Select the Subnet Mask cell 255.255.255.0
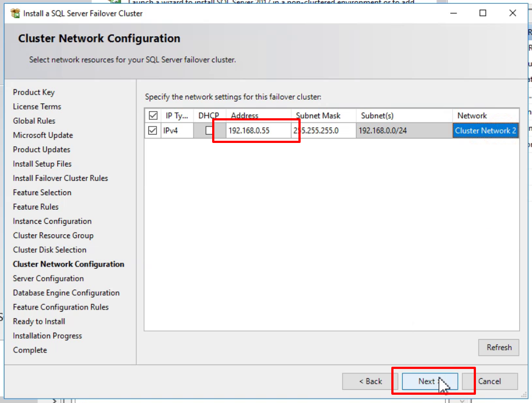This screenshot has height=403, width=532. [323, 131]
